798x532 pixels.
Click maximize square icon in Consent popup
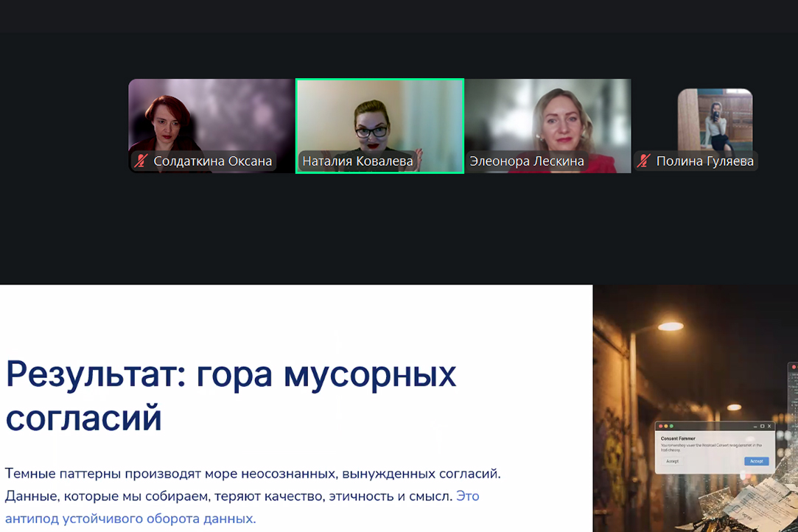tap(763, 426)
